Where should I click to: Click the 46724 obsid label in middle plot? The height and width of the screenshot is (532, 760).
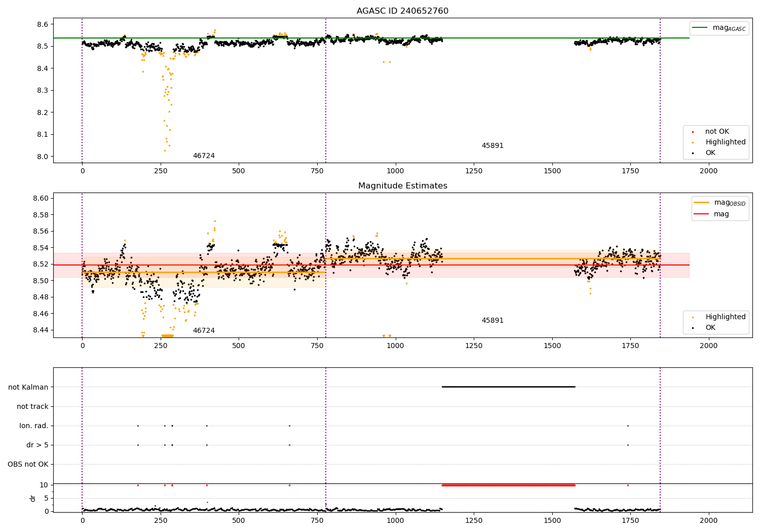coord(204,331)
